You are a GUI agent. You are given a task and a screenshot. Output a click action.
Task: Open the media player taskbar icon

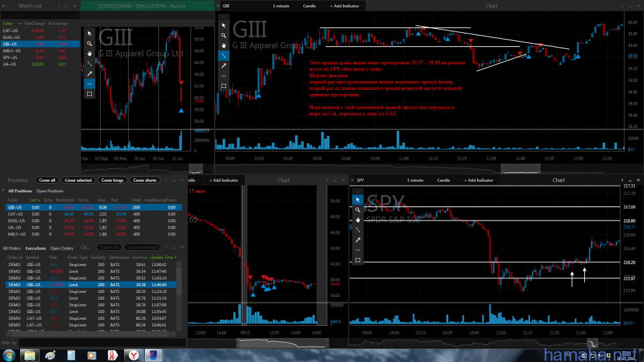pos(92,355)
